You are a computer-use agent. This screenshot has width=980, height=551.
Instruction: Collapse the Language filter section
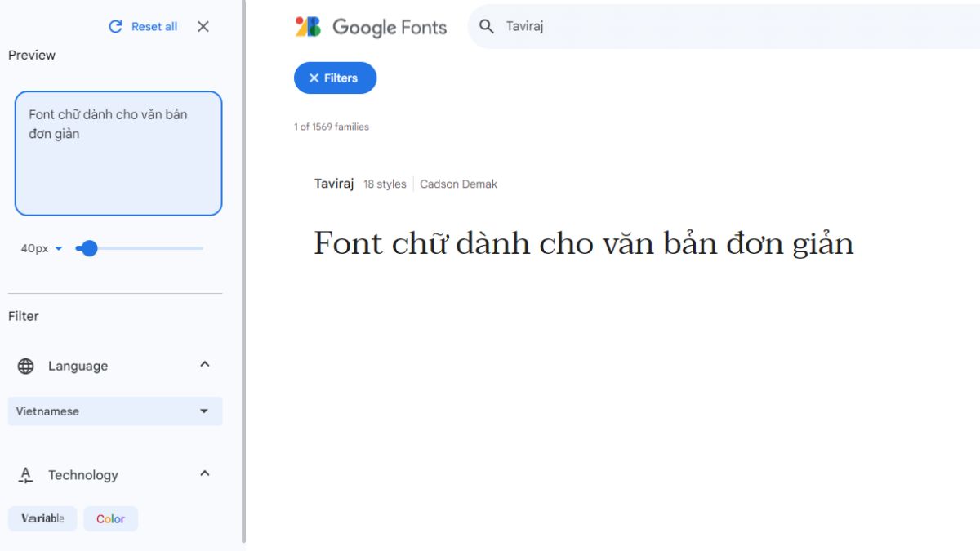pos(204,365)
